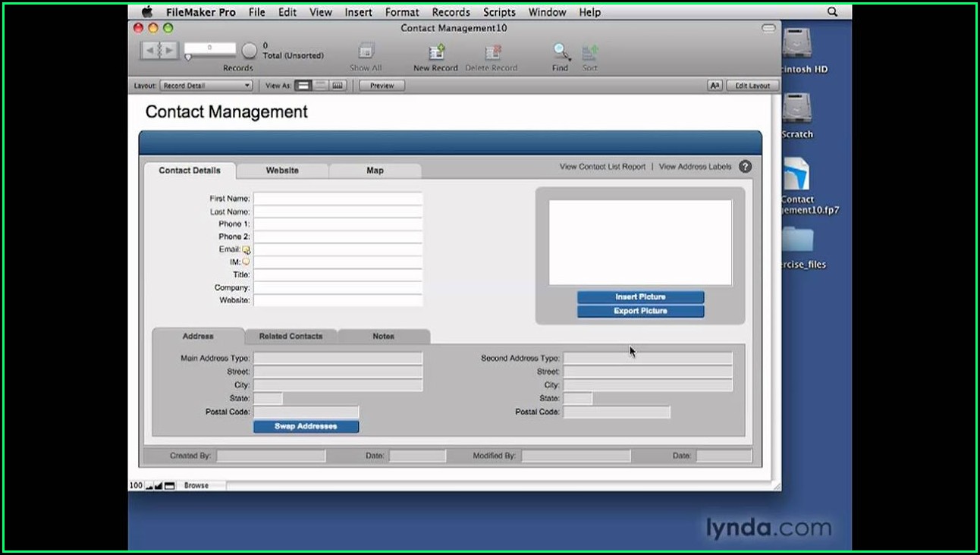Open the Apple menu
Viewport: 980px width, 555px height.
click(147, 12)
